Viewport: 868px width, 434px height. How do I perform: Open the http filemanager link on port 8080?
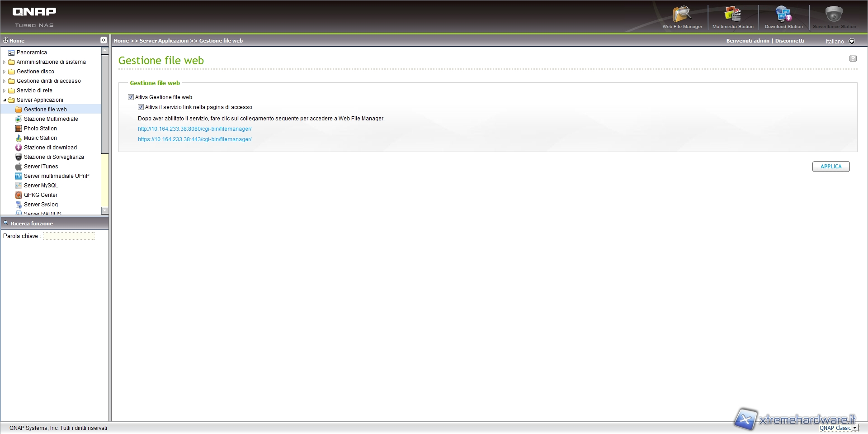pyautogui.click(x=194, y=129)
